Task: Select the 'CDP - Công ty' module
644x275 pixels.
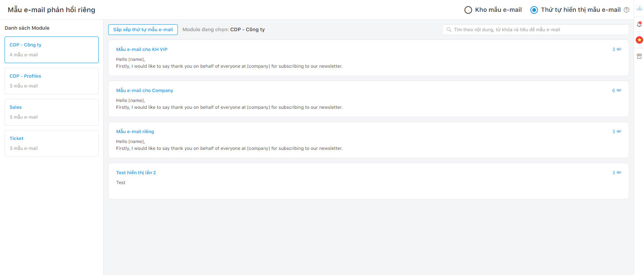Action: click(51, 50)
